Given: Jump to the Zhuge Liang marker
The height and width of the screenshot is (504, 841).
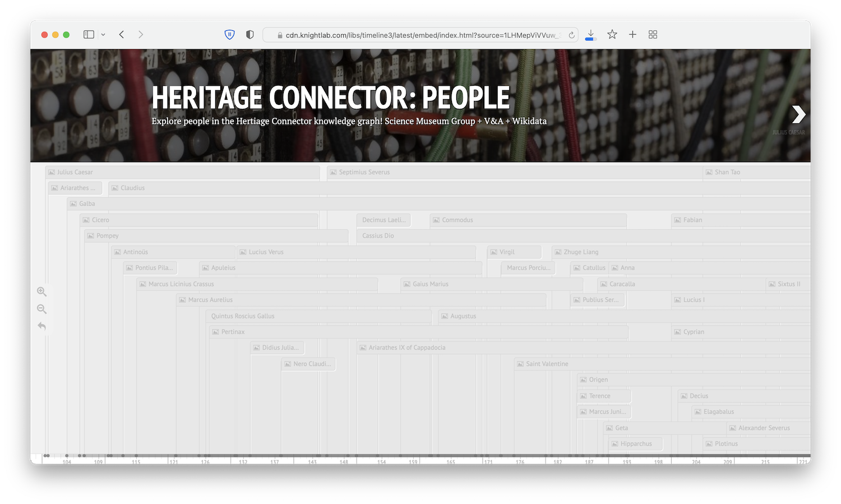Looking at the screenshot, I should (x=681, y=252).
